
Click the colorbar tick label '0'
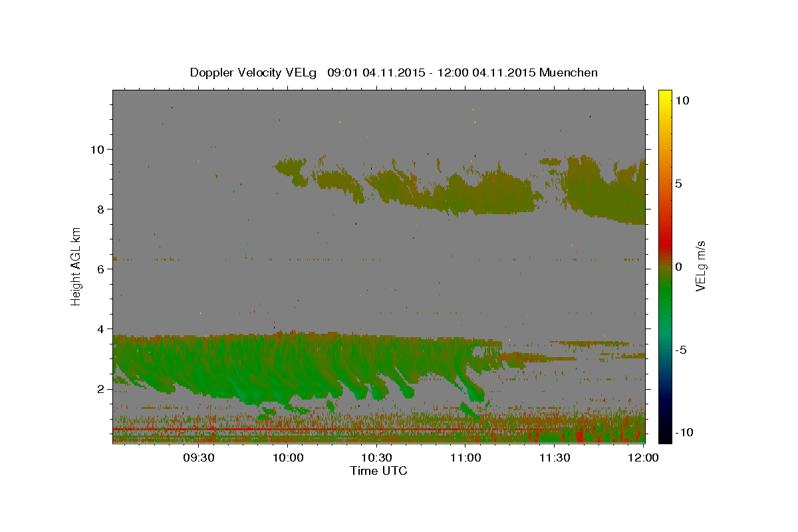[679, 267]
